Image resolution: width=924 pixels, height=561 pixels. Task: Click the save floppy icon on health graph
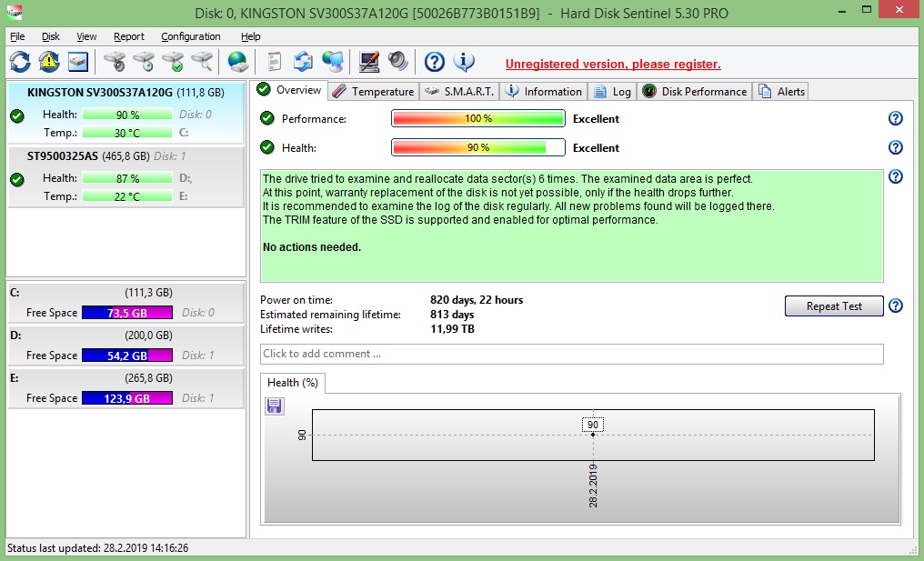[x=275, y=406]
